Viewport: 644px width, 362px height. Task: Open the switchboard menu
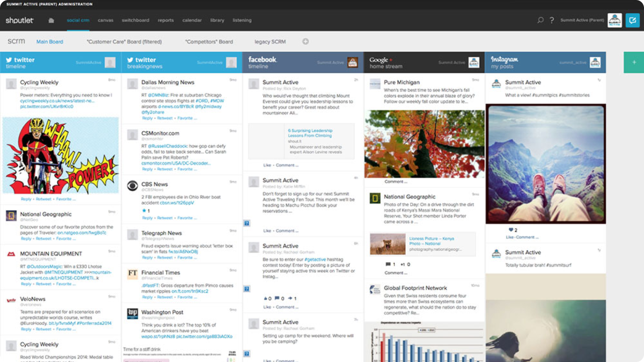coord(135,20)
